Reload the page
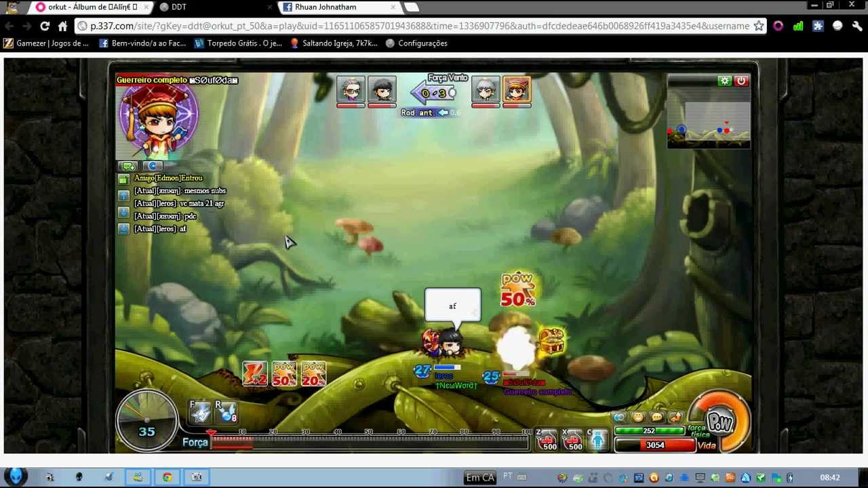This screenshot has width=868, height=488. (x=45, y=26)
